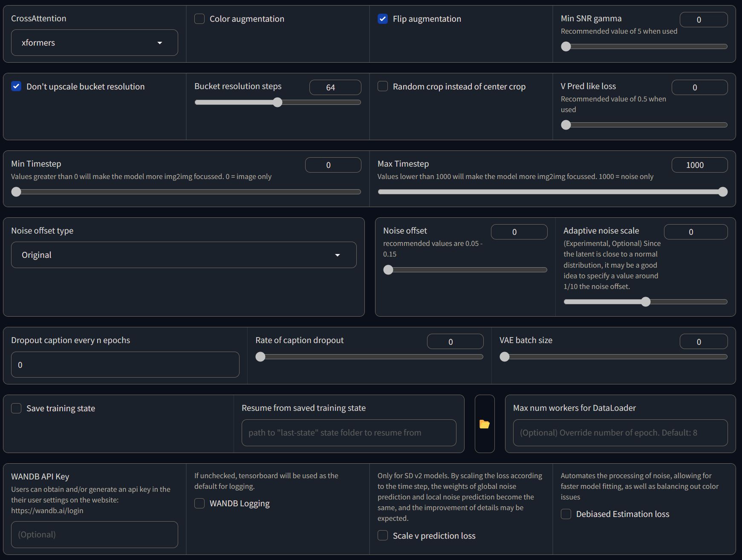Adjust the Noise offset slider
The image size is (742, 560).
click(465, 270)
